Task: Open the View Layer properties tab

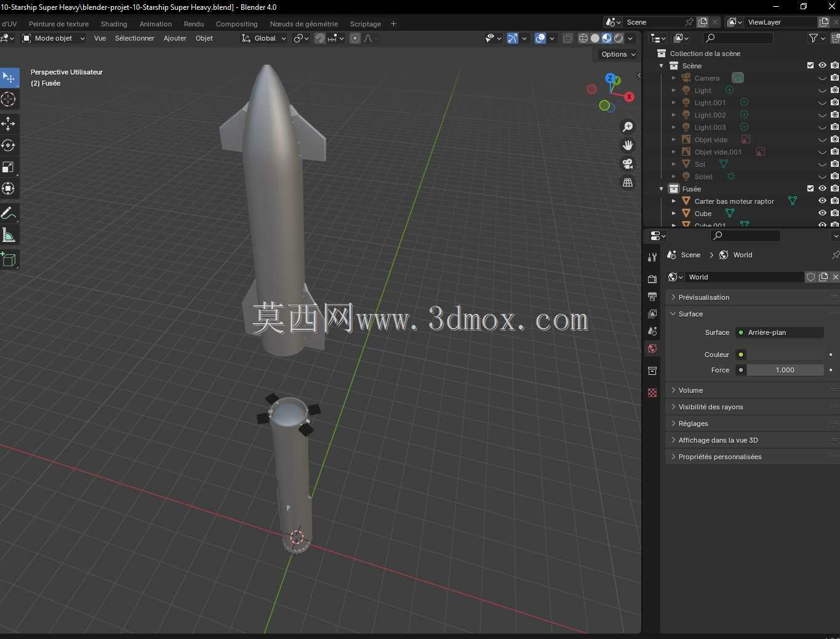Action: (652, 313)
